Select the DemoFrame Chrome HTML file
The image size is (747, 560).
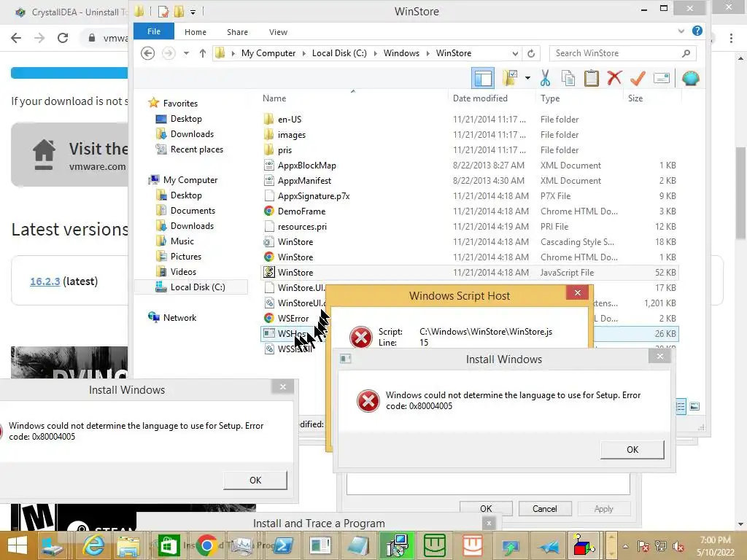tap(301, 211)
